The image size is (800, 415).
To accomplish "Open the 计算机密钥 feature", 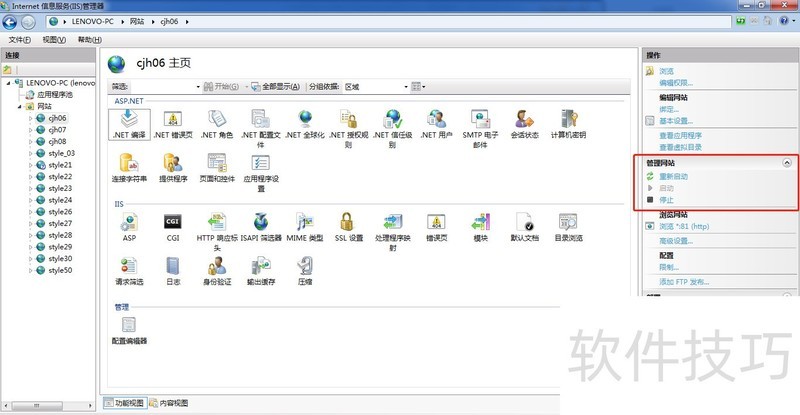I will [568, 125].
